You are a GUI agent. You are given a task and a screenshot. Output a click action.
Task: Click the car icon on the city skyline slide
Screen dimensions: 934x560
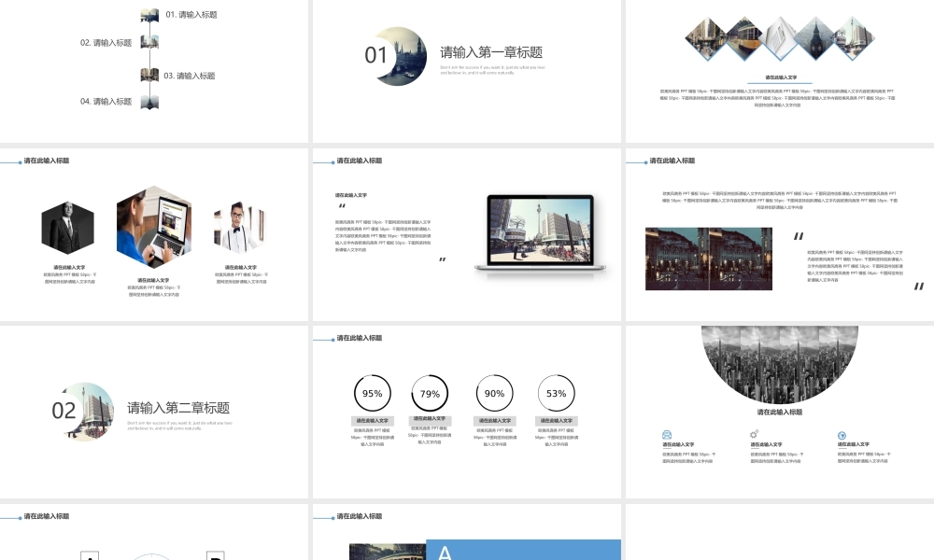click(x=667, y=435)
